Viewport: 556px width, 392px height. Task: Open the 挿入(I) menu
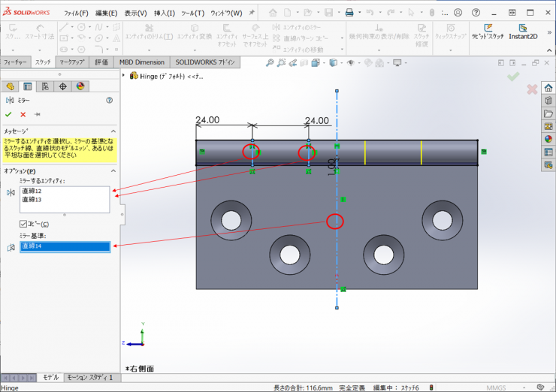click(163, 13)
